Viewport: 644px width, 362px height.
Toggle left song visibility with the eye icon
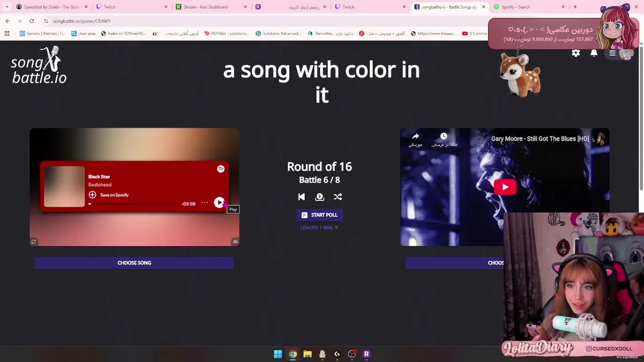tap(235, 242)
